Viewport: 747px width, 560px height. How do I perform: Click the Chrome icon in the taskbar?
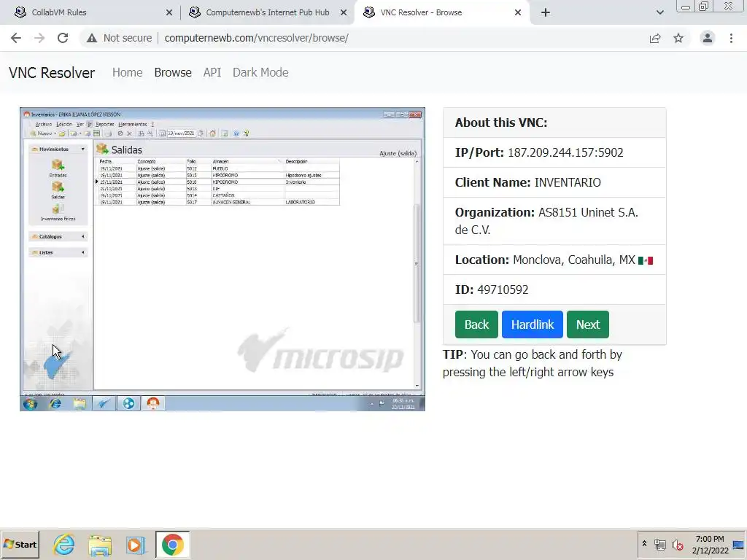[x=172, y=544]
